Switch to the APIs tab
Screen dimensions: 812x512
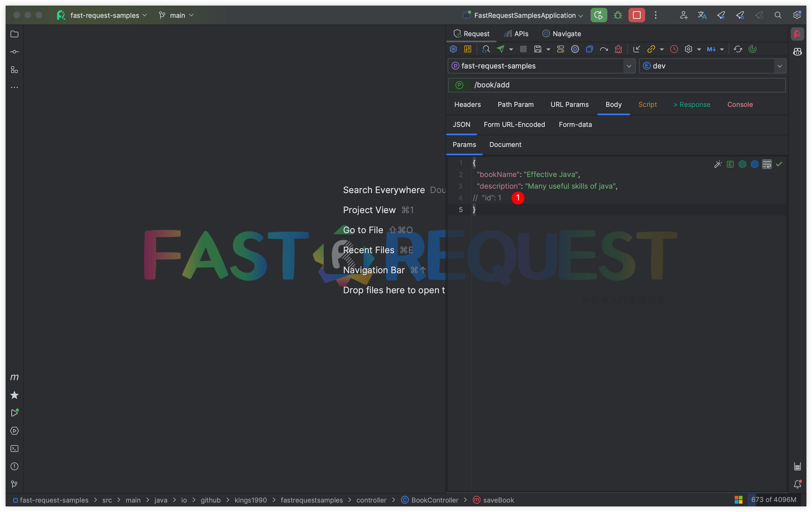[516, 33]
